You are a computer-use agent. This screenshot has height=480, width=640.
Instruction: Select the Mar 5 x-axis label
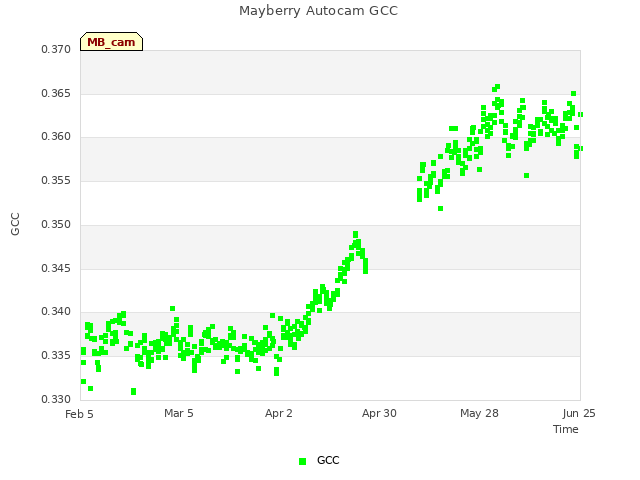tap(179, 413)
